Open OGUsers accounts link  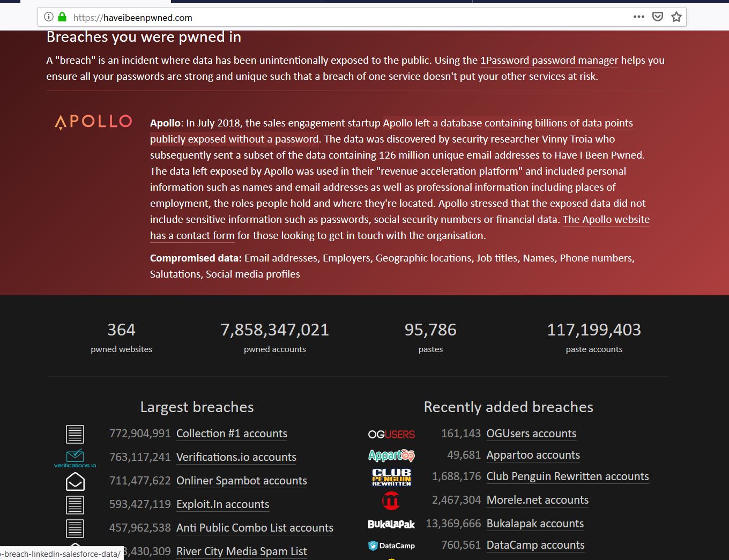531,434
